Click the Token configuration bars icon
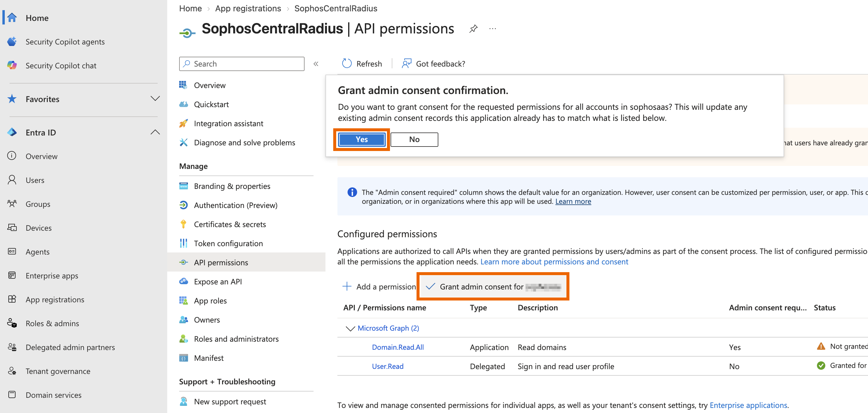Image resolution: width=868 pixels, height=413 pixels. 184,243
